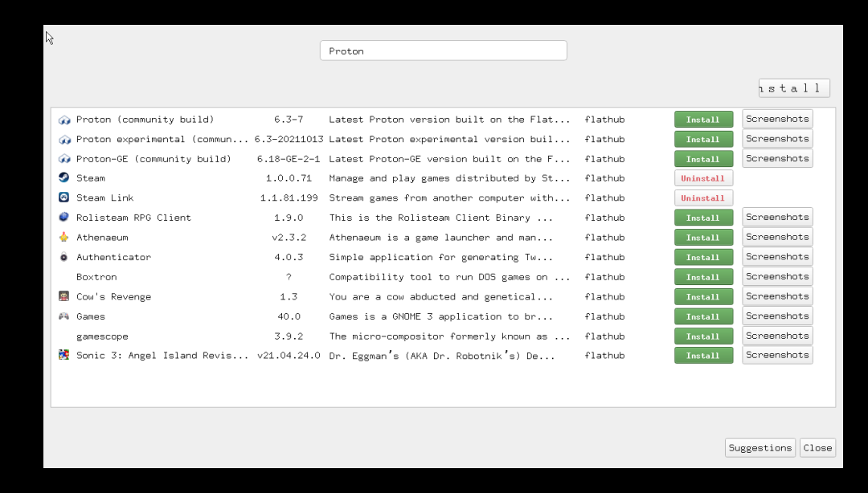Click the Authenticator app icon
The height and width of the screenshot is (493, 868).
click(x=64, y=257)
